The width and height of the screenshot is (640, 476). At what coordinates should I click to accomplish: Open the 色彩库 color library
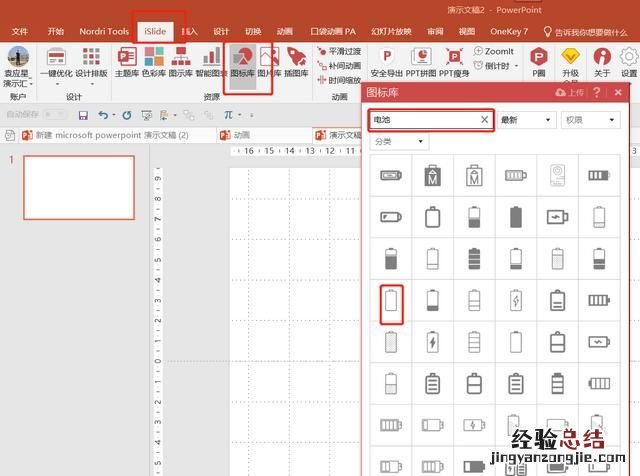coord(154,62)
